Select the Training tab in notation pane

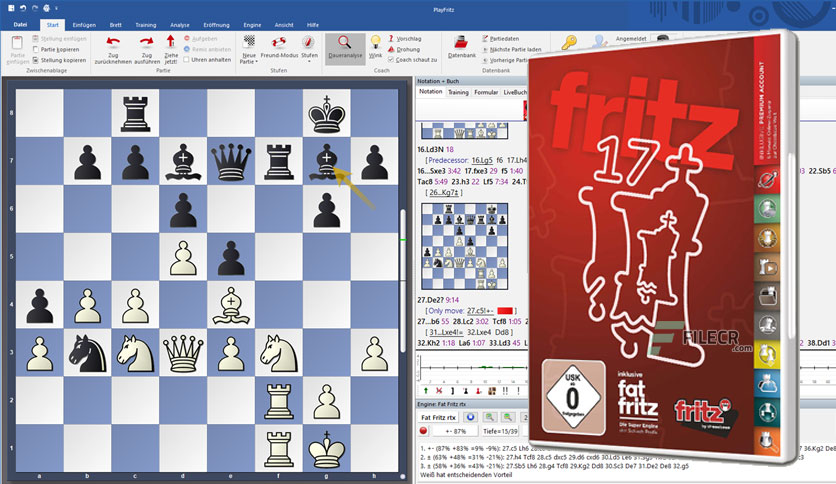coord(458,92)
